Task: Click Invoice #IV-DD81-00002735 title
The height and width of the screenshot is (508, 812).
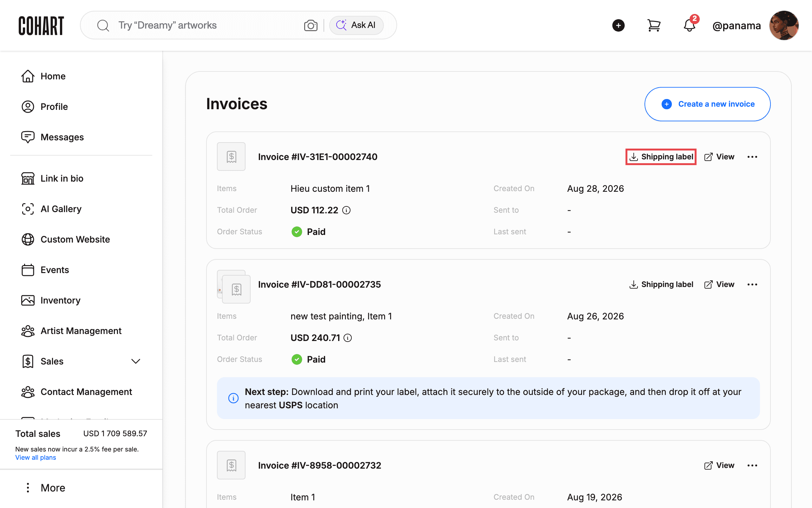Action: 319,284
